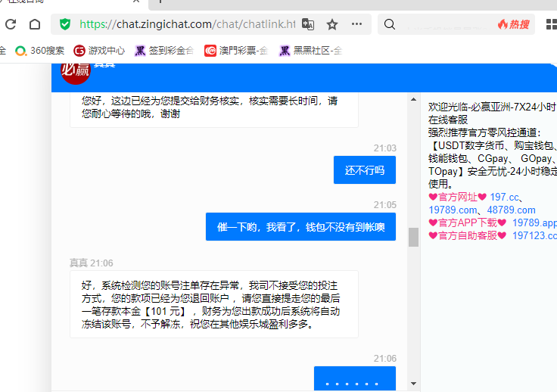Open the extensions grid icon
This screenshot has height=392, width=557.
tap(551, 24)
